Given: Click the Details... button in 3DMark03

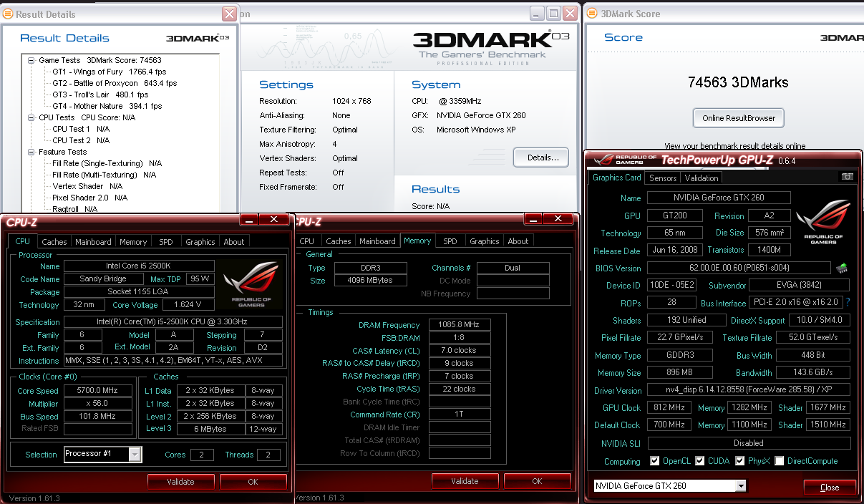Looking at the screenshot, I should pos(540,157).
